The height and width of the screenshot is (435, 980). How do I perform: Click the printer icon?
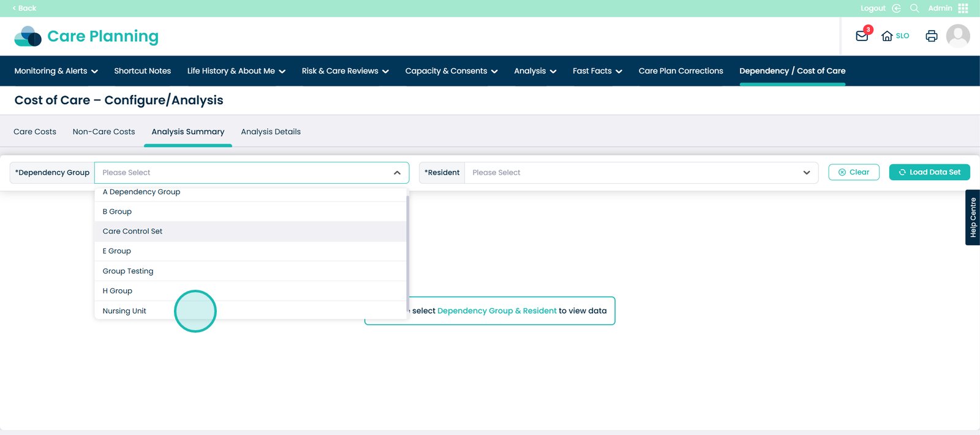pos(931,36)
